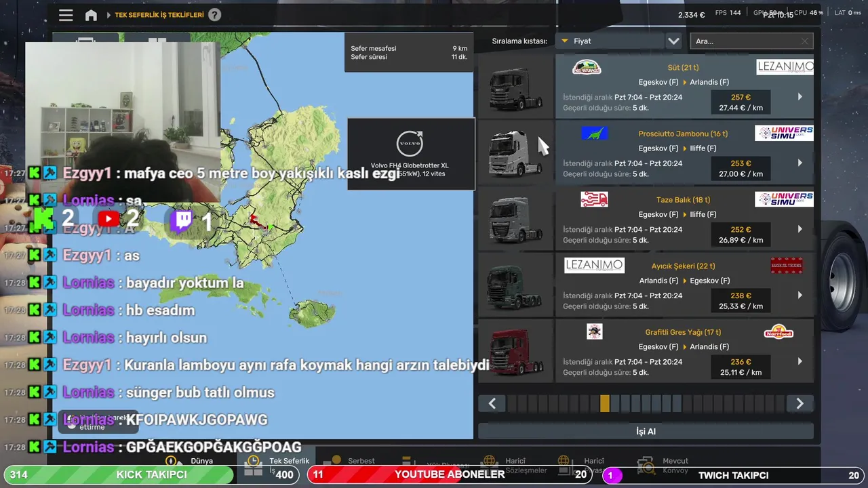Click Univers Simu logo on Taze Balık job
The width and height of the screenshot is (868, 488).
784,199
